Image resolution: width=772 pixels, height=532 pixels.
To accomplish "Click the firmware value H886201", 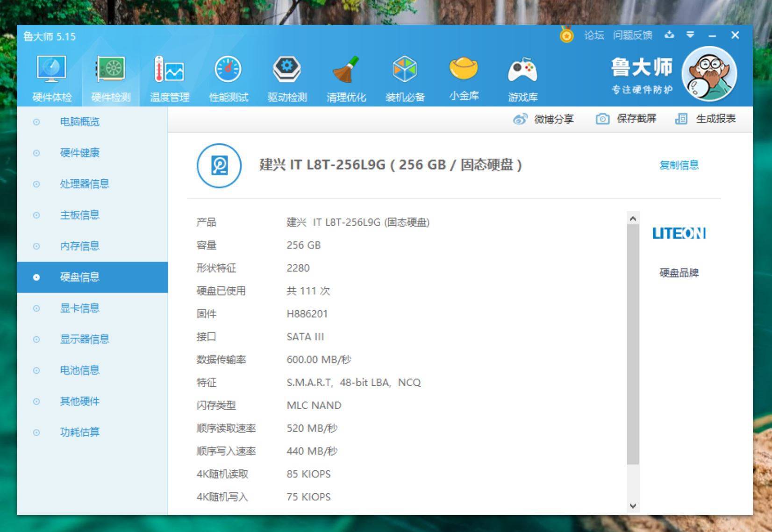I will tap(307, 314).
